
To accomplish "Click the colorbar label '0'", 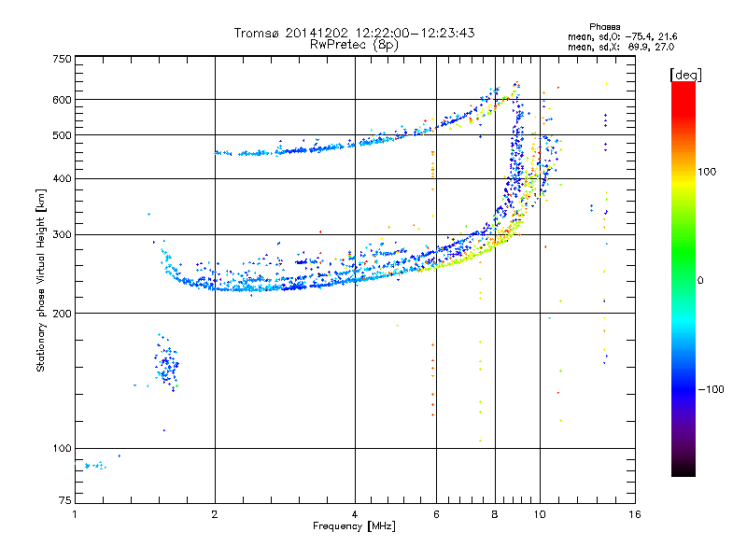I will tap(700, 281).
